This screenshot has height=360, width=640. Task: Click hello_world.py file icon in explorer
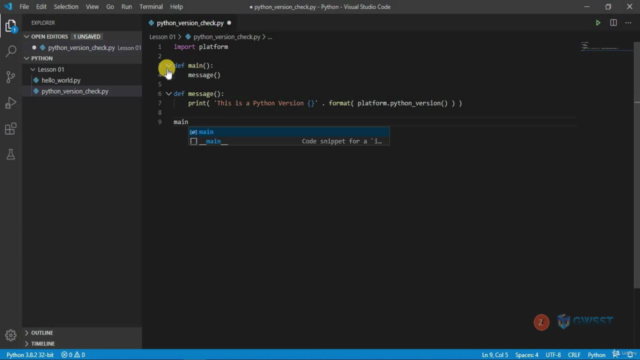click(36, 80)
